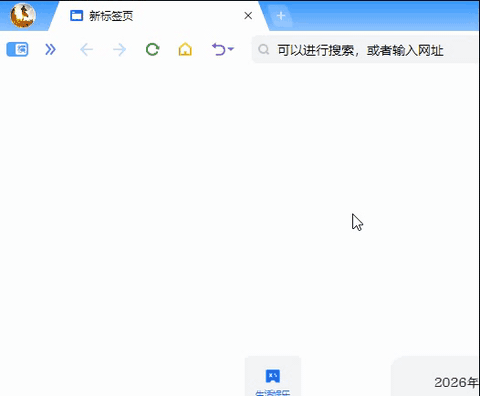Toggle the blue sidebar panel button
Screen dimensions: 480x396
point(17,50)
